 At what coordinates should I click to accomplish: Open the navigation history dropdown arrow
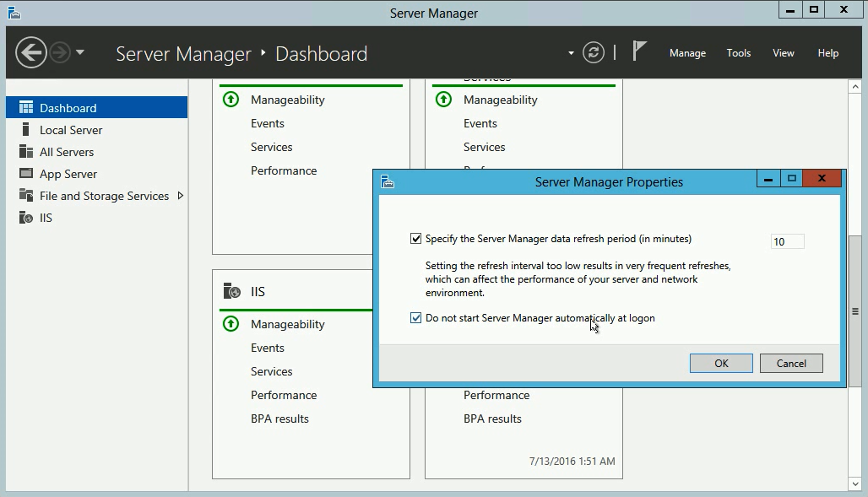(x=79, y=52)
